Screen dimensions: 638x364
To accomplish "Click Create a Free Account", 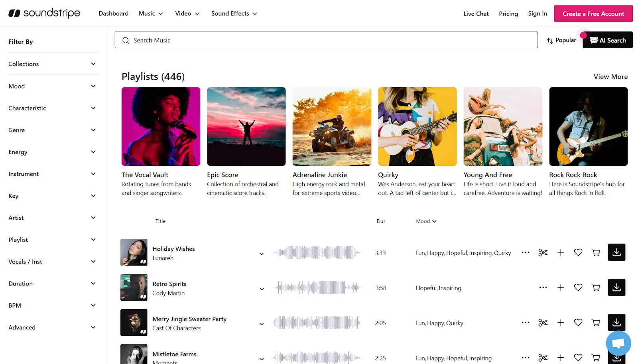I will [x=593, y=14].
